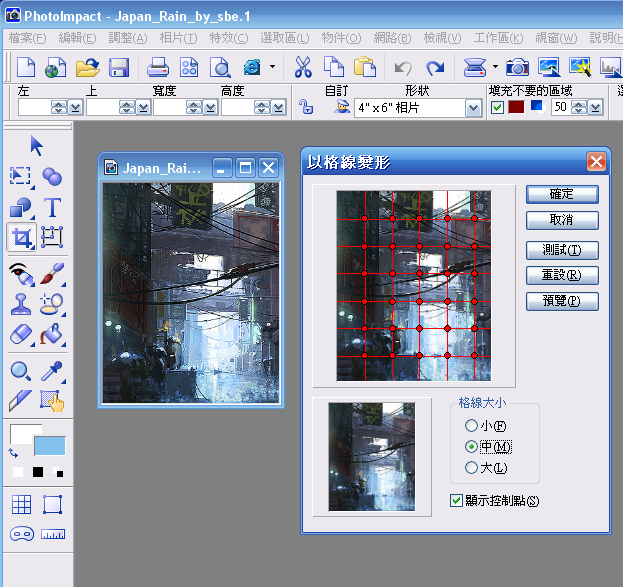Select the Text tool

coord(52,207)
